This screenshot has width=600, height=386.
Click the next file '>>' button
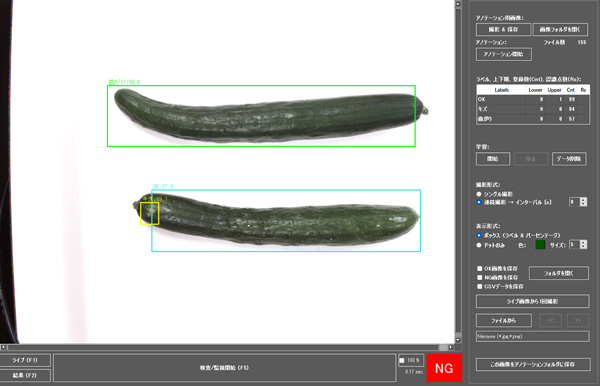[x=577, y=321]
